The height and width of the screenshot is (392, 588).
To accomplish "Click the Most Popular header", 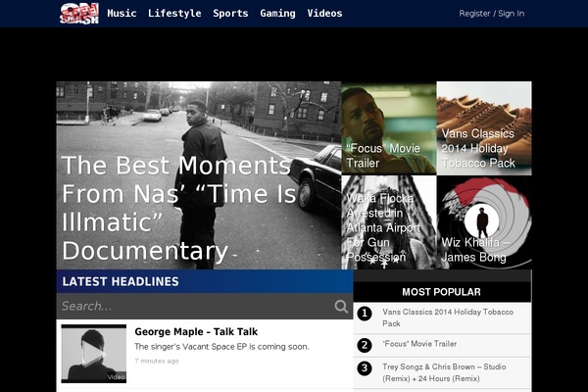I will (442, 292).
